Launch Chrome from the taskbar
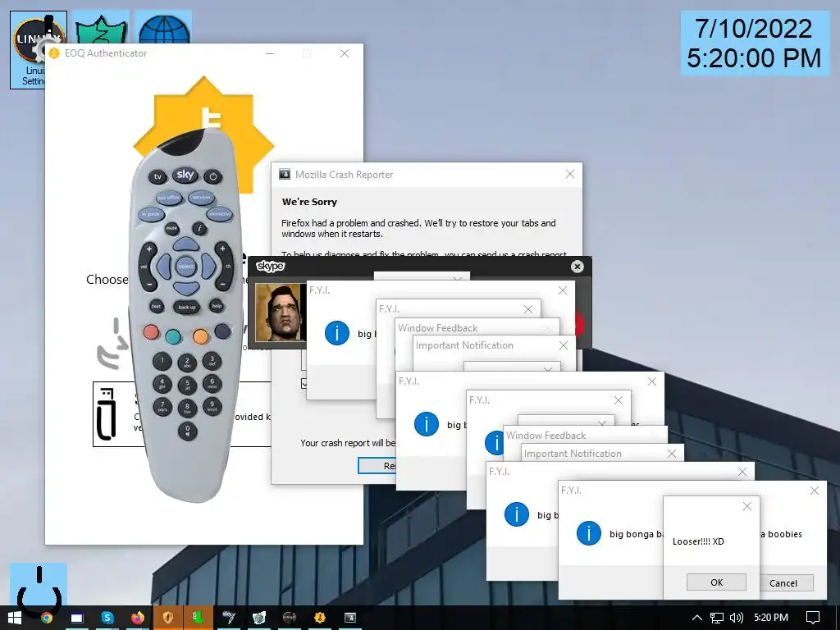The width and height of the screenshot is (840, 630). pos(47,618)
